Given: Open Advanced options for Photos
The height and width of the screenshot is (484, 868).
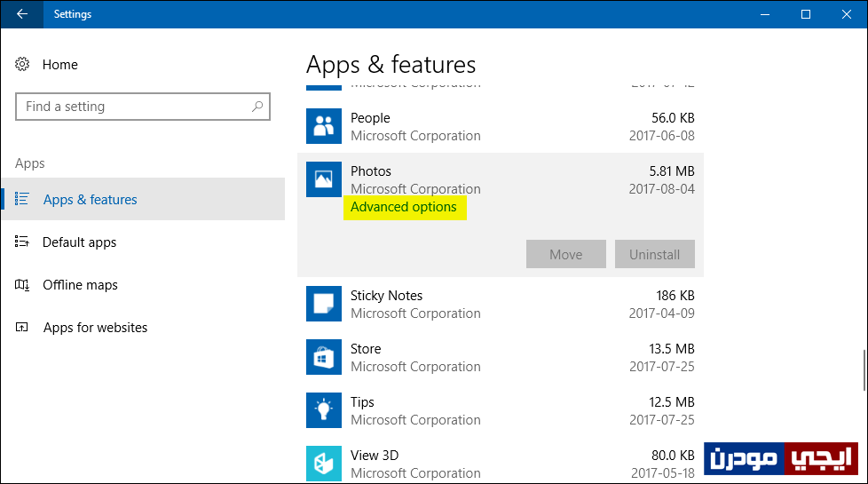Looking at the screenshot, I should (404, 207).
